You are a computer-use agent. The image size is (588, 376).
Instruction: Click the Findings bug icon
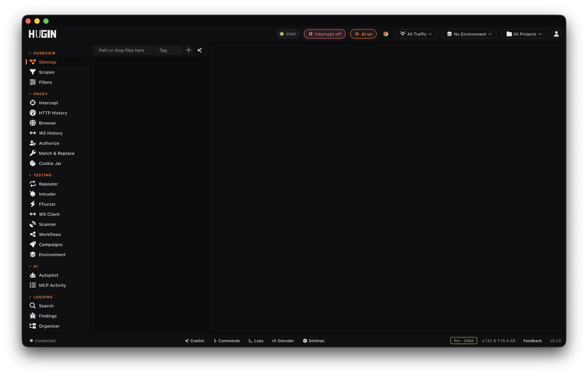coord(33,316)
